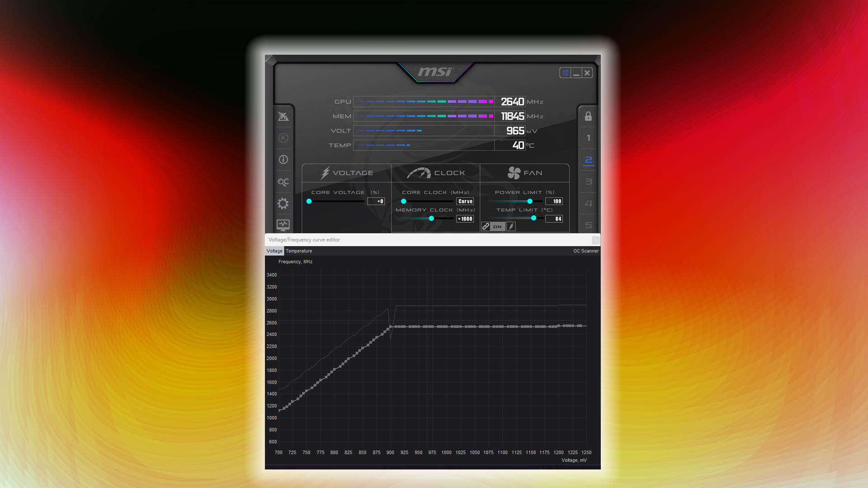Toggle the profile lock padlock icon
Image resolution: width=868 pixels, height=488 pixels.
588,116
